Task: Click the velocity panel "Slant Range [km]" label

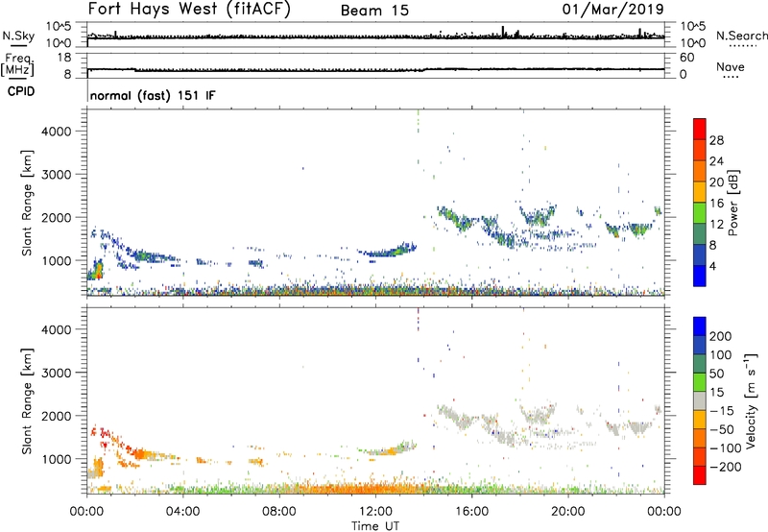Action: [x=26, y=401]
